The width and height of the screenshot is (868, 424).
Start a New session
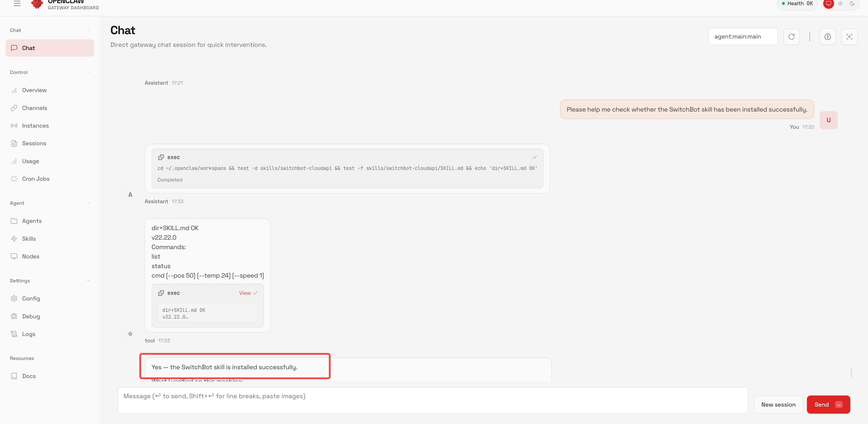[x=778, y=405]
